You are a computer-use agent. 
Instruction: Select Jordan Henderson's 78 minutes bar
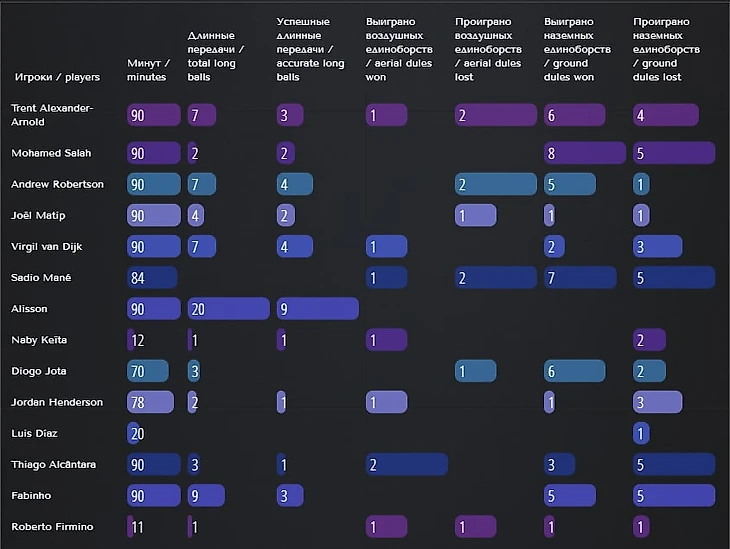pos(151,402)
